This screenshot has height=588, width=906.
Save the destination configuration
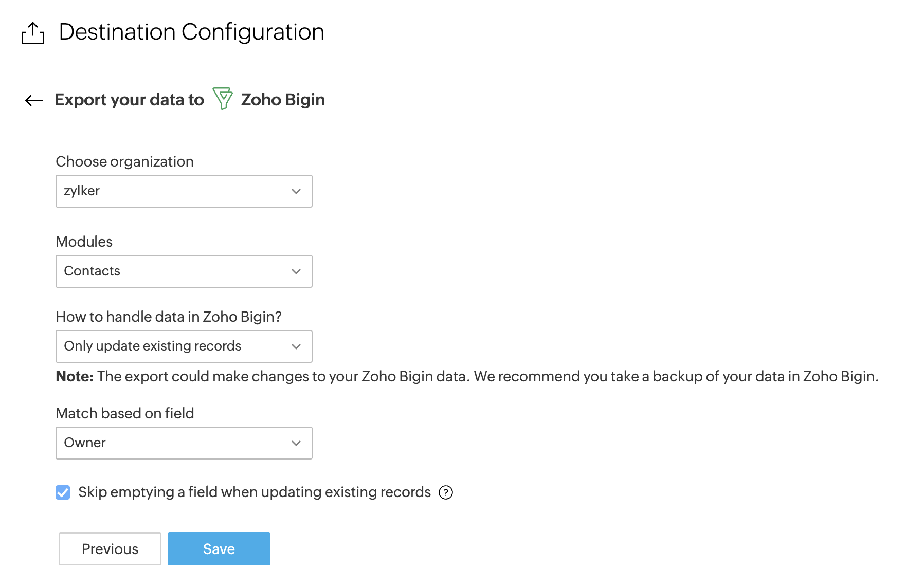pos(219,549)
